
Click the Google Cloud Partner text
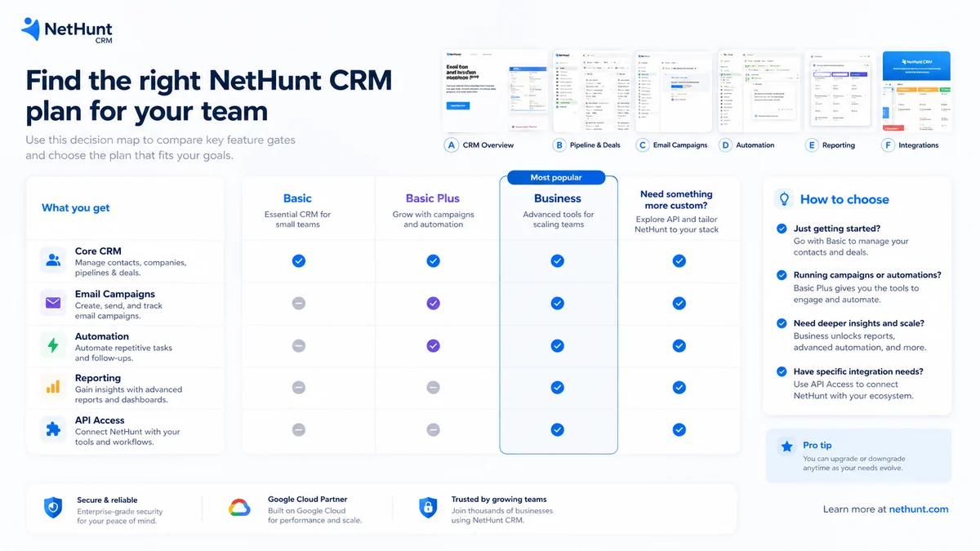click(x=307, y=499)
